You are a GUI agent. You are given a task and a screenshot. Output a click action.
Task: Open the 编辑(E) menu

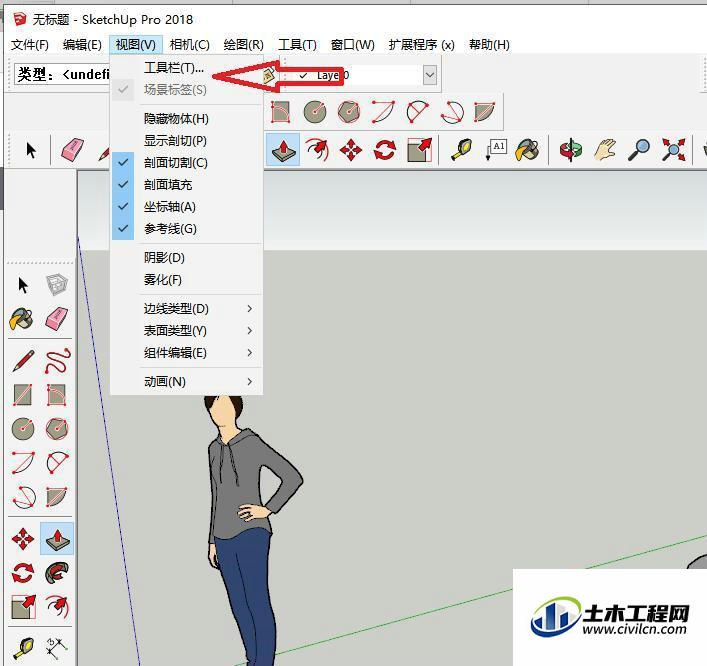point(82,45)
